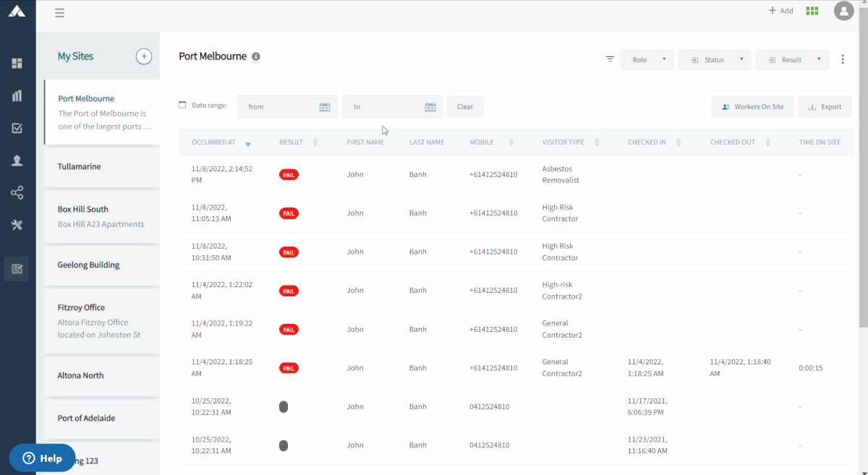Open Workers On Site view
Viewport: 868px width, 475px height.
[752, 107]
